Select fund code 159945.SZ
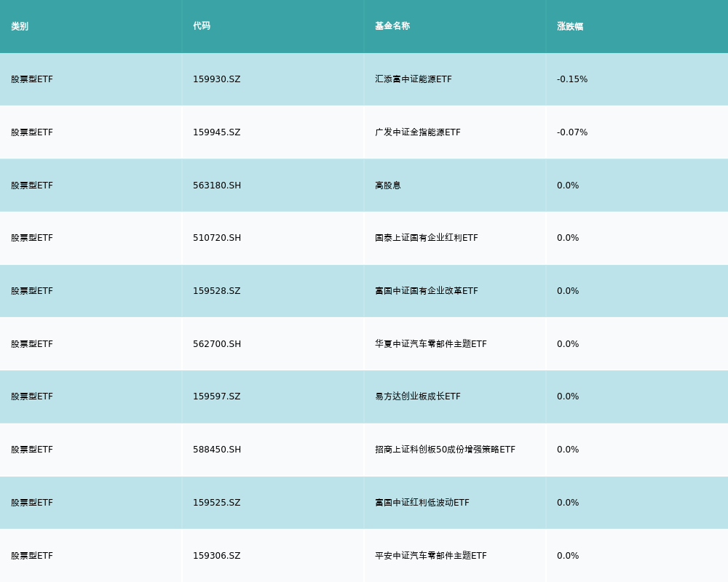Screen dimensions: 728x582 point(216,132)
